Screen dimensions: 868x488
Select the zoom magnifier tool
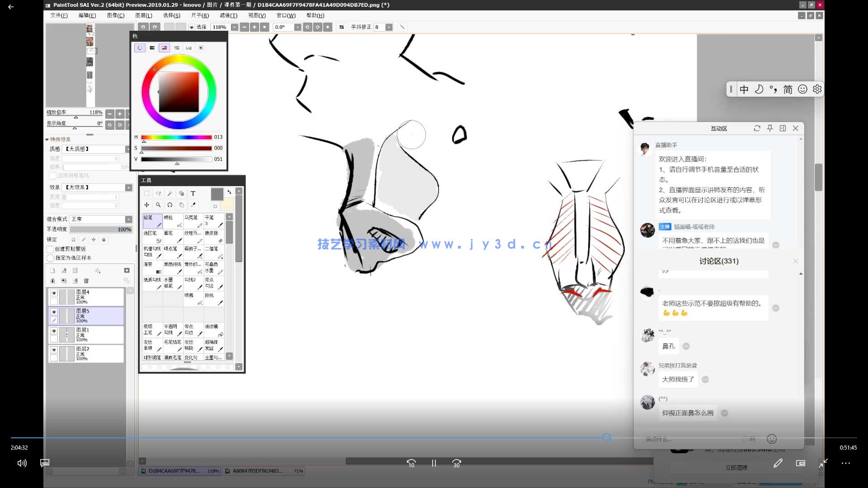pos(158,205)
